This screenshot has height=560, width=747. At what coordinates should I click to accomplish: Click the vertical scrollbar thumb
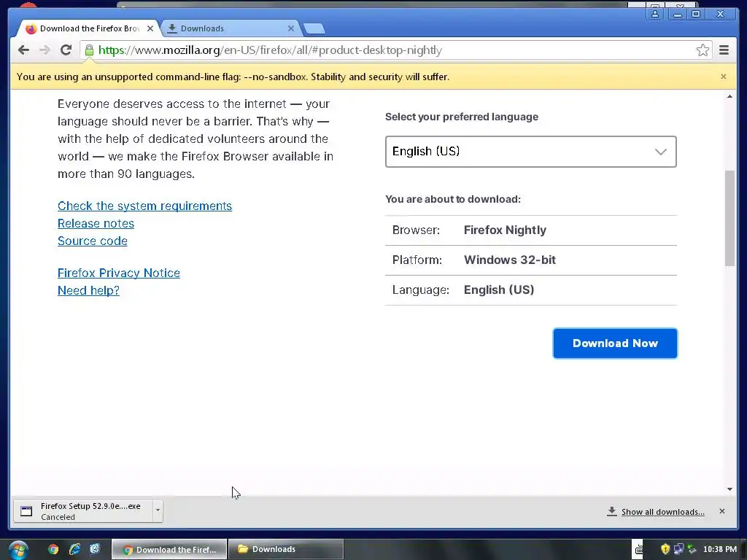(729, 218)
